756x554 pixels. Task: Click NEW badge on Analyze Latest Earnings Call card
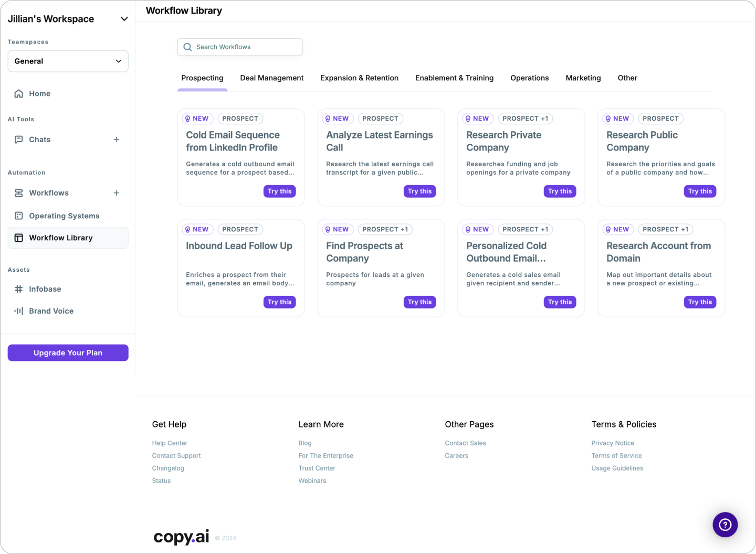tap(338, 119)
